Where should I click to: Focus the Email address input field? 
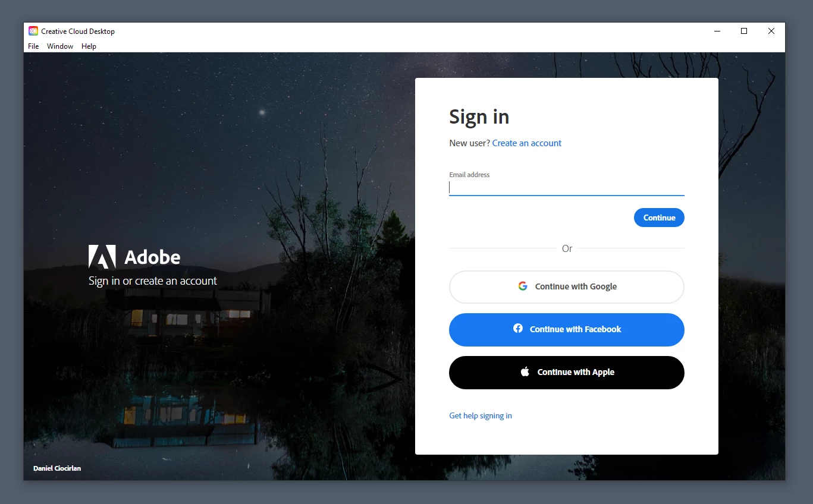click(x=567, y=188)
